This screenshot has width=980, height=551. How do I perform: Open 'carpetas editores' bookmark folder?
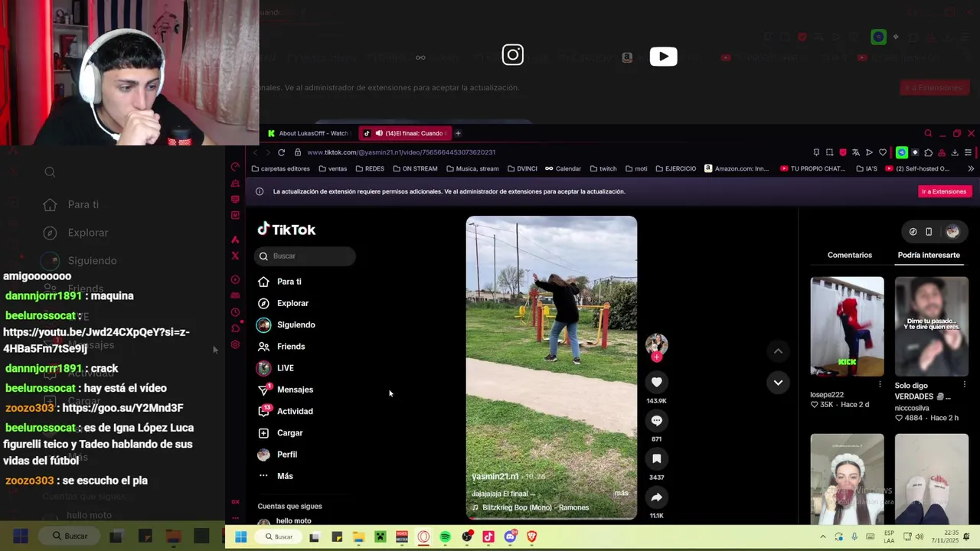[281, 169]
